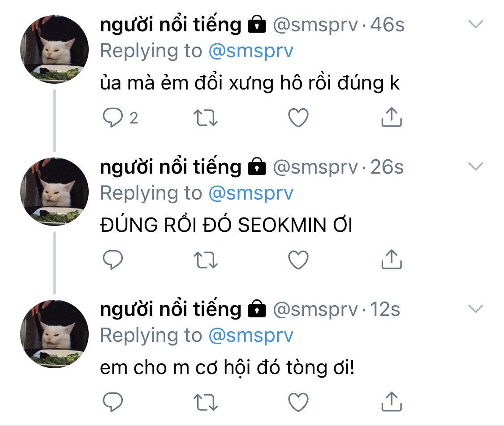Tap the cat avatar on the 26s tweet

pos(55,192)
